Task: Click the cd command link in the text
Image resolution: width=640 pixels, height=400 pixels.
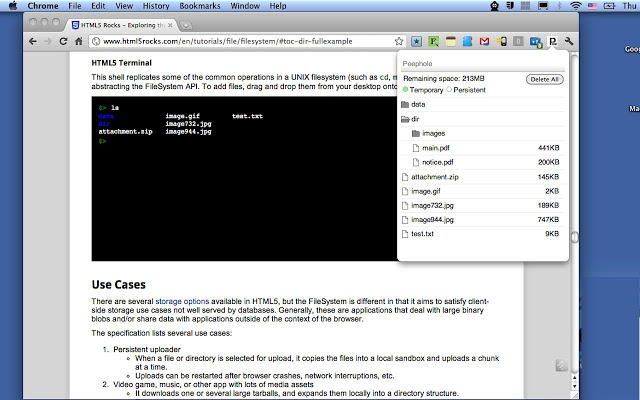Action: (x=384, y=77)
